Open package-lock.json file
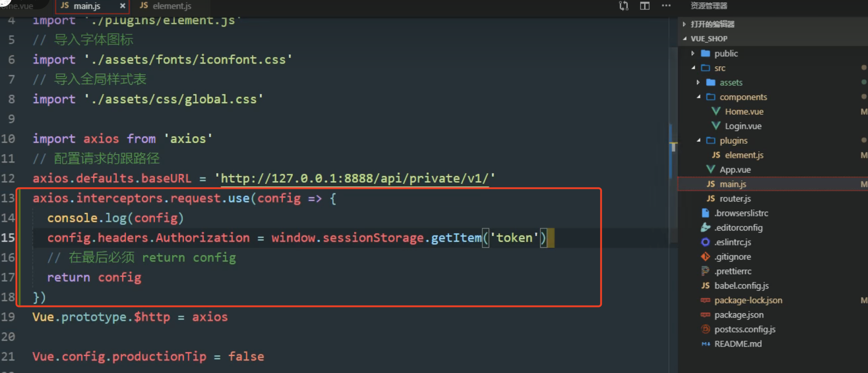Viewport: 868px width, 373px height. pyautogui.click(x=748, y=300)
